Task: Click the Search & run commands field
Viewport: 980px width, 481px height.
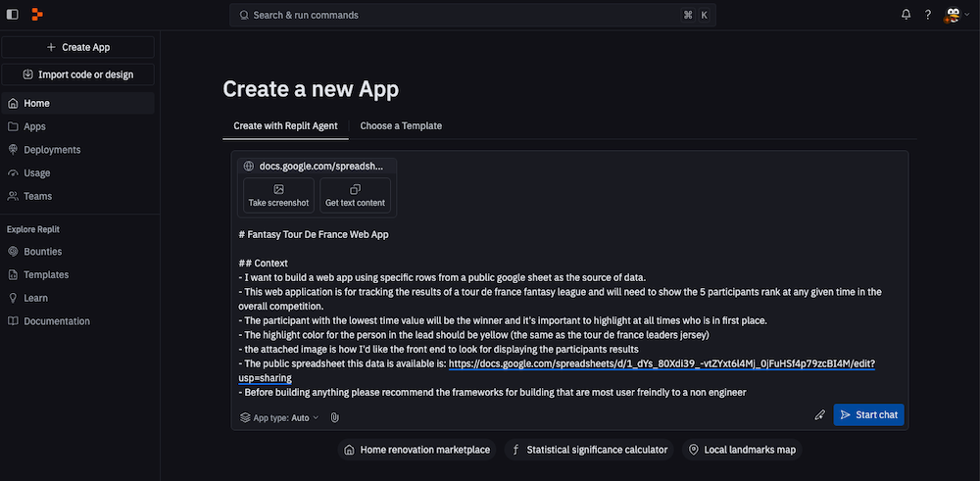Action: [470, 15]
